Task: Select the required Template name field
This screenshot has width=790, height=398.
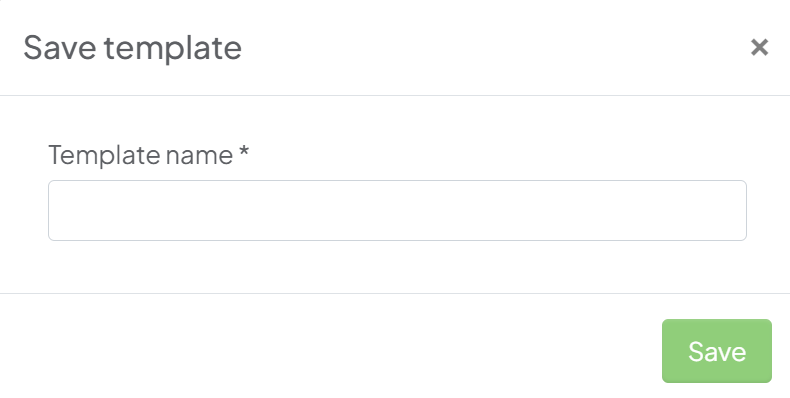Action: tap(397, 210)
